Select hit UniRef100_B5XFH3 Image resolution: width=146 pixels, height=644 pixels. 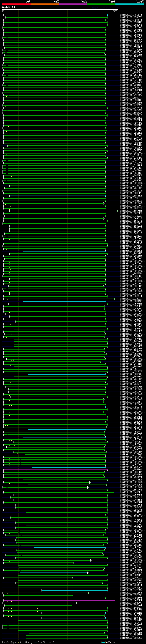(131, 211)
